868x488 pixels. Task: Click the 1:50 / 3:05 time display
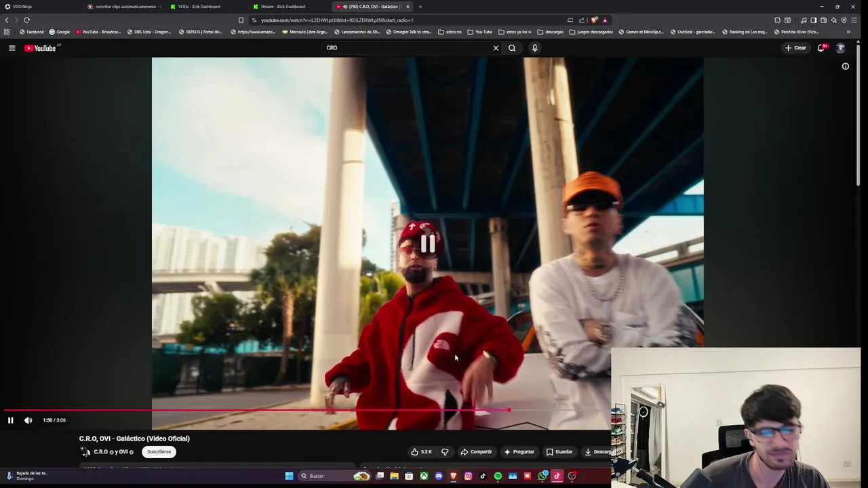point(54,420)
